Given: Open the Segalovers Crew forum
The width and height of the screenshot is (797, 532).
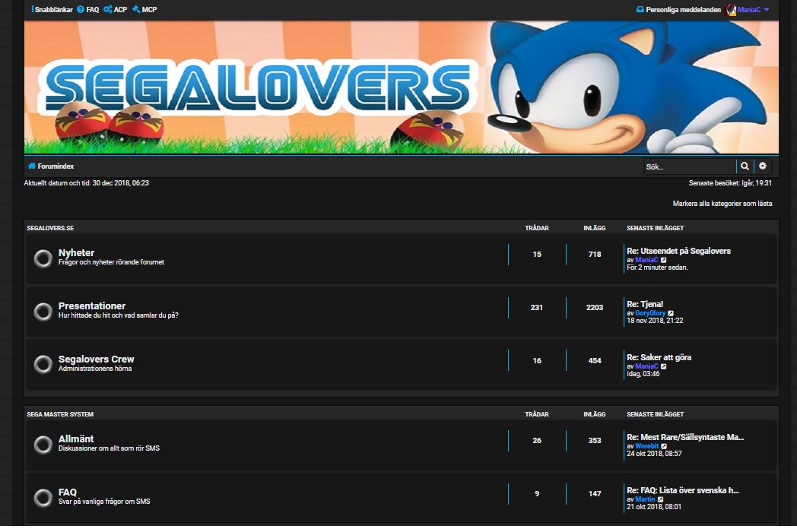Looking at the screenshot, I should (x=96, y=359).
